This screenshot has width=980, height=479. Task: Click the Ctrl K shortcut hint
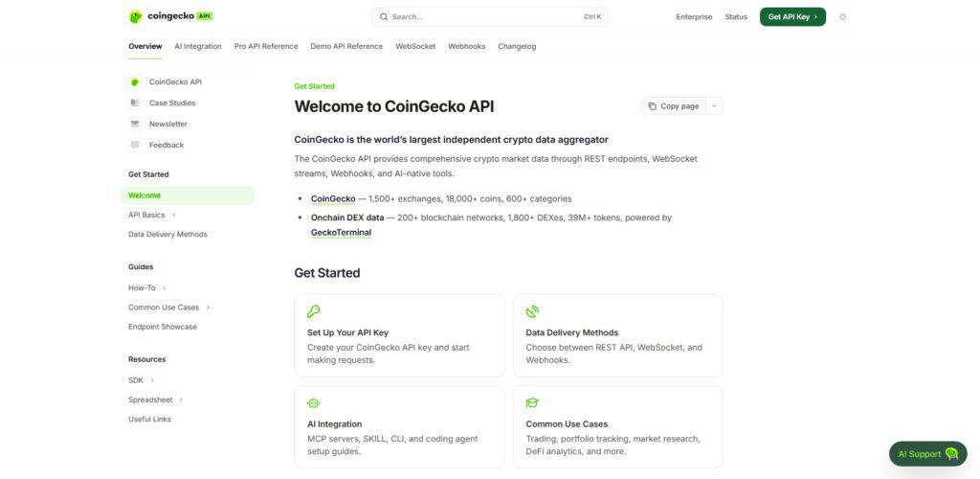point(592,17)
